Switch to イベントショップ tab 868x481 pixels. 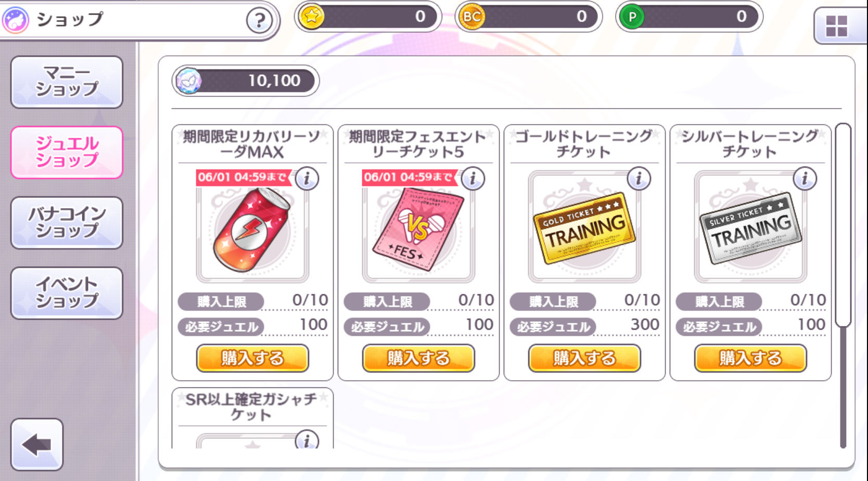pyautogui.click(x=67, y=293)
